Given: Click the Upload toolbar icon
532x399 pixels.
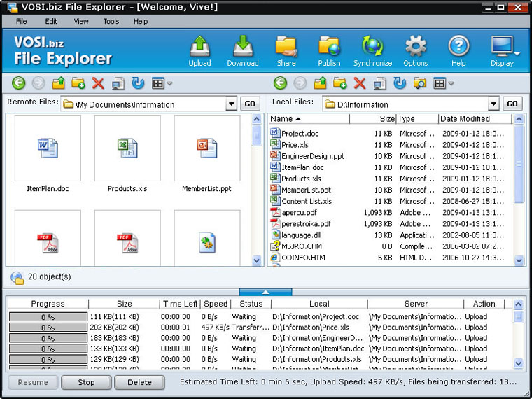Looking at the screenshot, I should click(199, 51).
